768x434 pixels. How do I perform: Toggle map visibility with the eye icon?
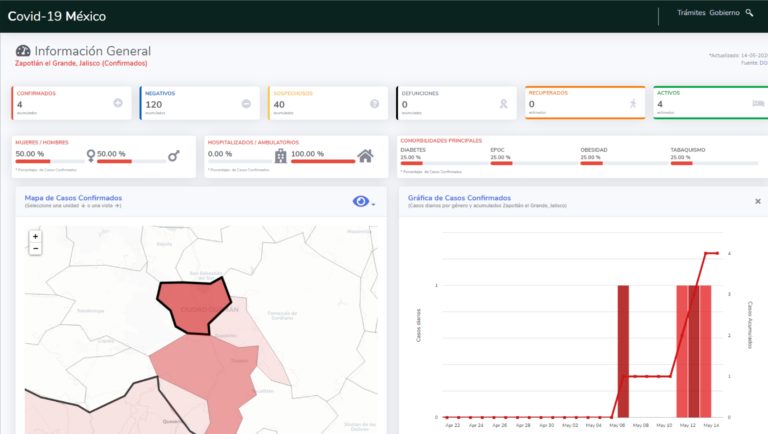click(360, 202)
